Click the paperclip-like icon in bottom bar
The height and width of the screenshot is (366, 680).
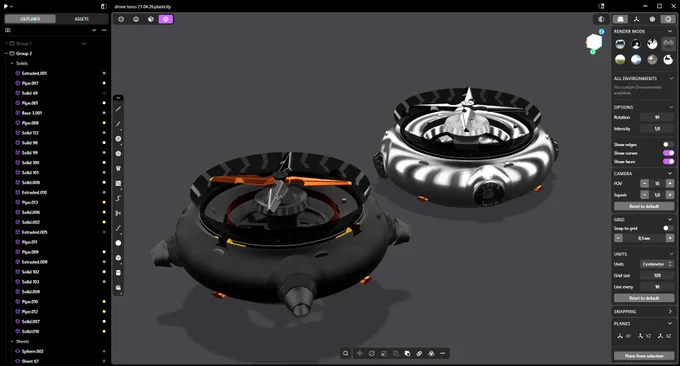419,353
